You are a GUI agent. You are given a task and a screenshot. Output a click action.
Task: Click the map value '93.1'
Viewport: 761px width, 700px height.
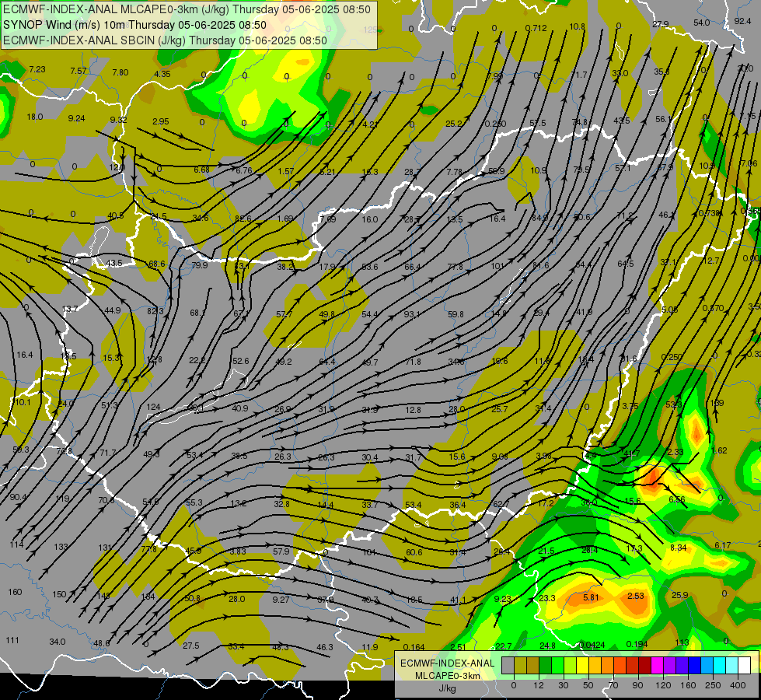411,314
